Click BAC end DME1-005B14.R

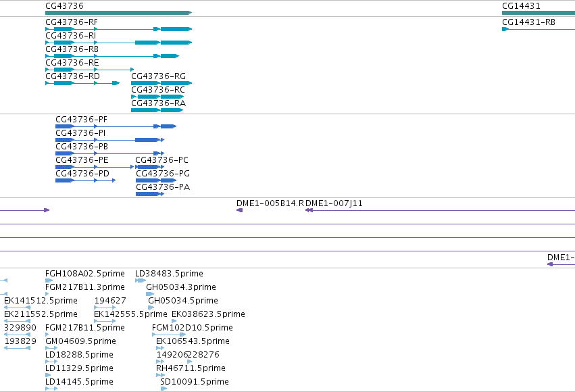coord(239,210)
